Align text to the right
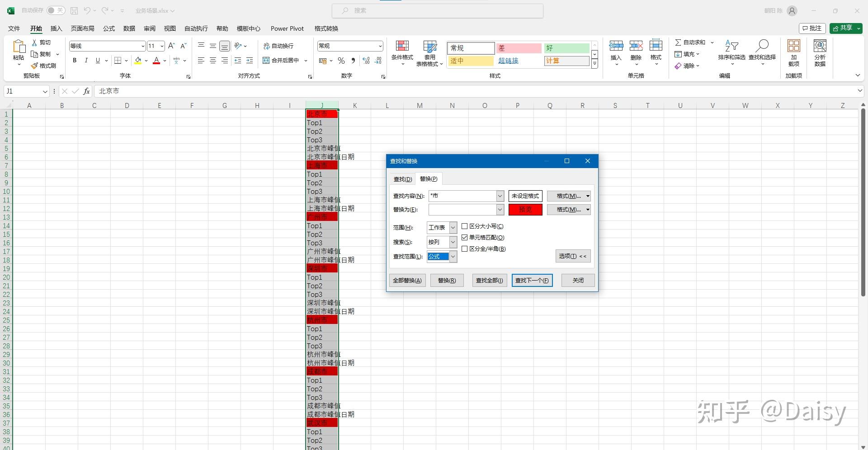Image resolution: width=868 pixels, height=450 pixels. [225, 61]
